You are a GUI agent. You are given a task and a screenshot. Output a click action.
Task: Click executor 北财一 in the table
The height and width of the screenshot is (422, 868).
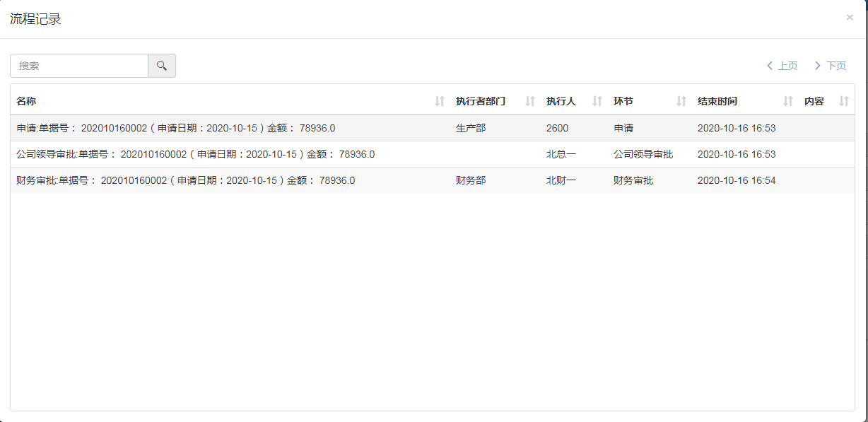561,180
